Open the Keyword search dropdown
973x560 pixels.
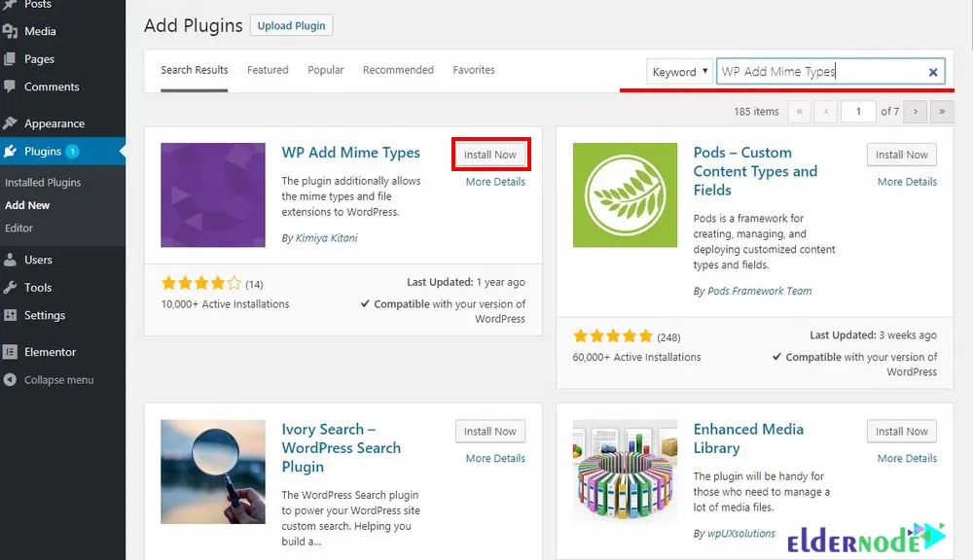tap(679, 71)
